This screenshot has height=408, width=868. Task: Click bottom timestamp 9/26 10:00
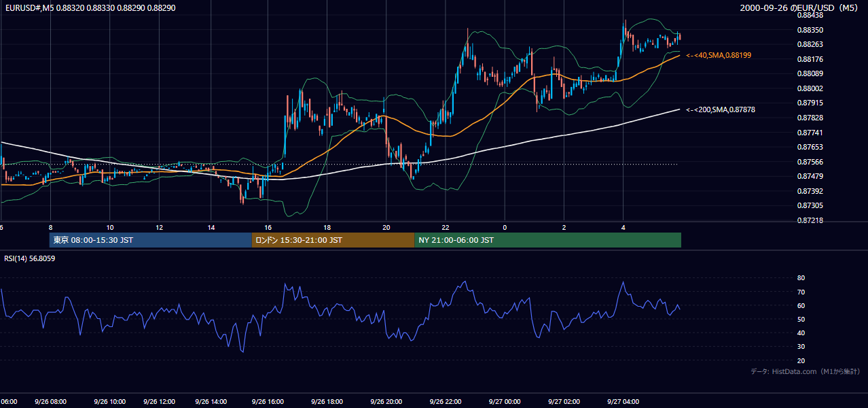pos(109,402)
